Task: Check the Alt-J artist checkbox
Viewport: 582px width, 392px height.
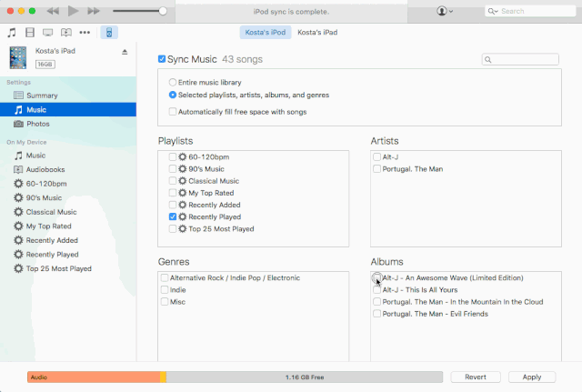Action: (x=376, y=156)
